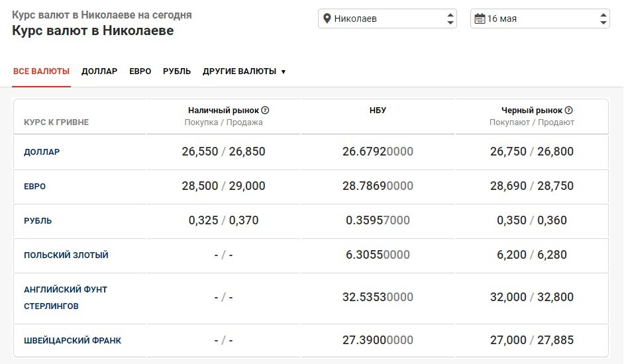Open the Английский фунт стерлингов link
This screenshot has width=624, height=364.
(x=66, y=298)
